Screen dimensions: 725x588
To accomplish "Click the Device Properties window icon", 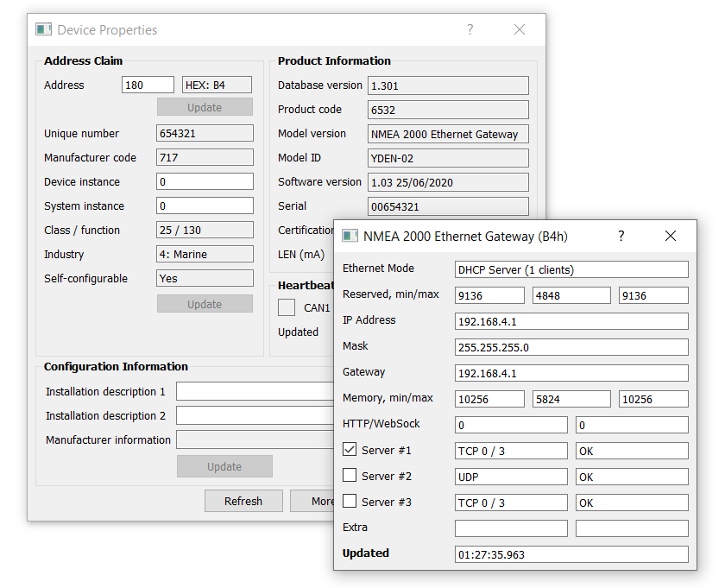I will pyautogui.click(x=43, y=29).
